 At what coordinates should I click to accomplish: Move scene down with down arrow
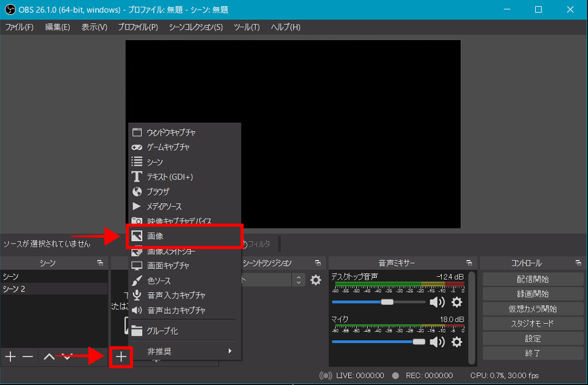(67, 356)
